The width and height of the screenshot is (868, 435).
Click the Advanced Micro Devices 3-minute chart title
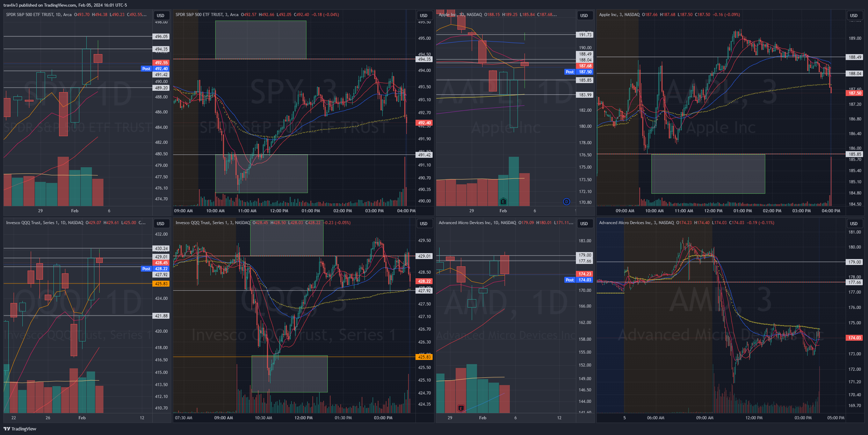(636, 223)
